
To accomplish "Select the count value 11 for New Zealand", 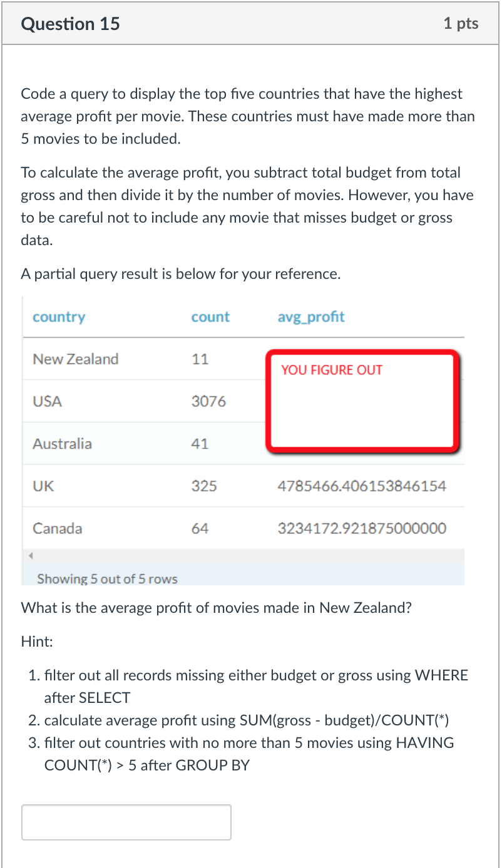I will (x=199, y=359).
